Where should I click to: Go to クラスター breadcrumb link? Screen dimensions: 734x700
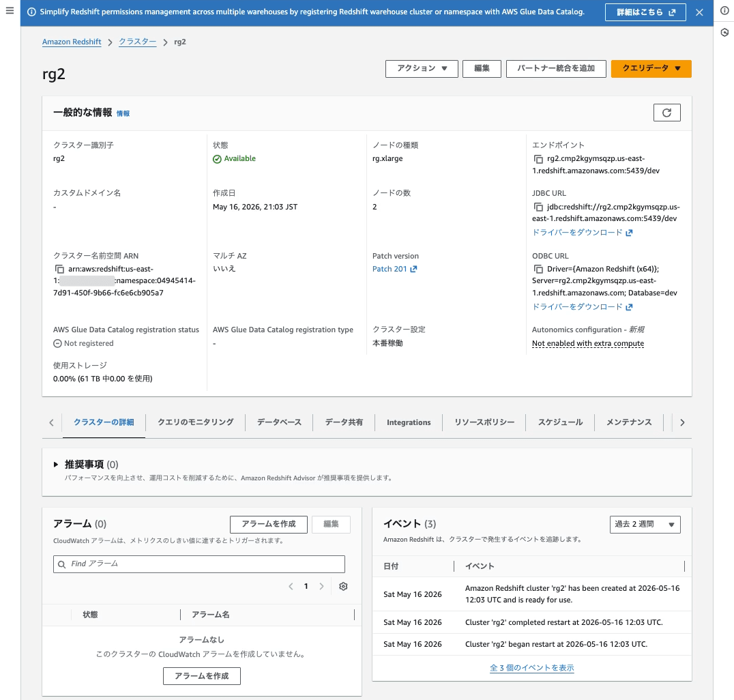click(137, 42)
